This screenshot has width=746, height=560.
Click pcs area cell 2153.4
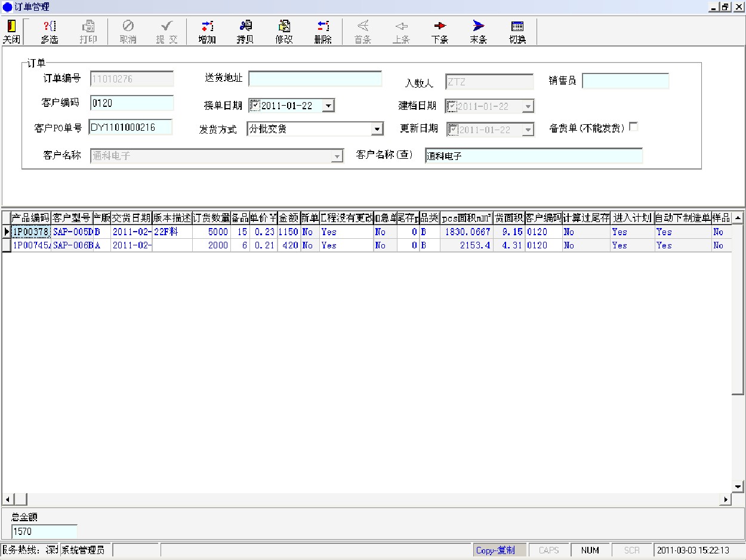[466, 245]
